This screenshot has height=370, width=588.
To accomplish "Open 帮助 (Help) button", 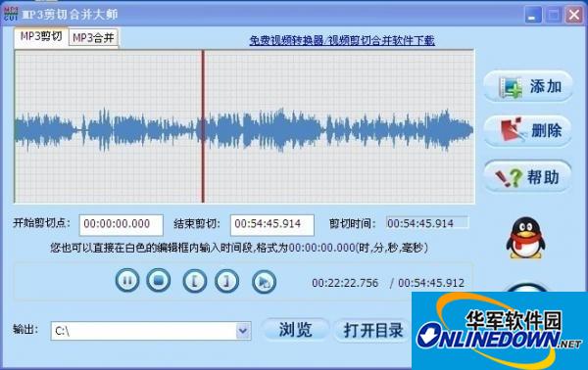I will pos(528,176).
